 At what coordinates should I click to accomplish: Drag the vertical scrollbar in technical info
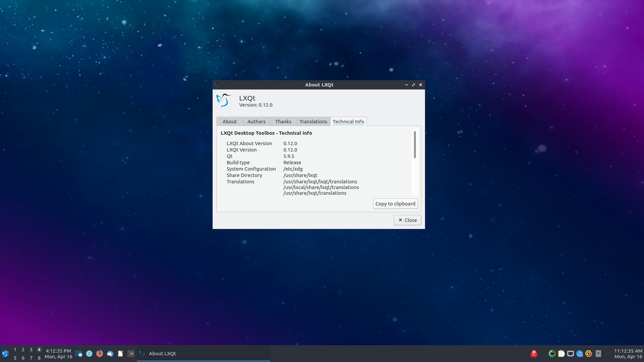(414, 143)
